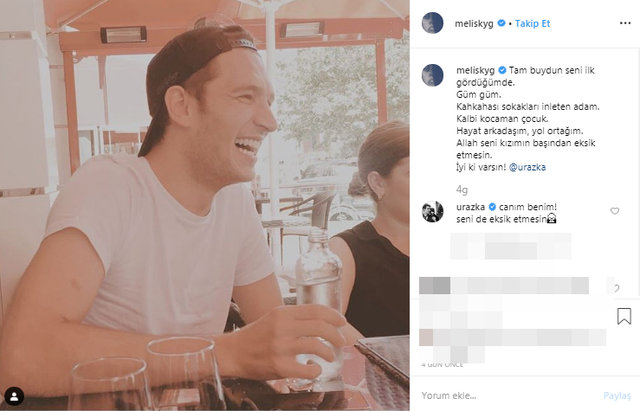Click the Takip Et follow link
The height and width of the screenshot is (411, 640).
(532, 24)
